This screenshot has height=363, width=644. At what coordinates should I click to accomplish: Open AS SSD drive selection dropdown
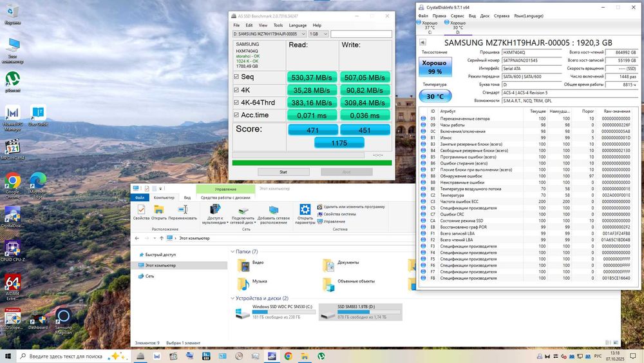(x=269, y=34)
